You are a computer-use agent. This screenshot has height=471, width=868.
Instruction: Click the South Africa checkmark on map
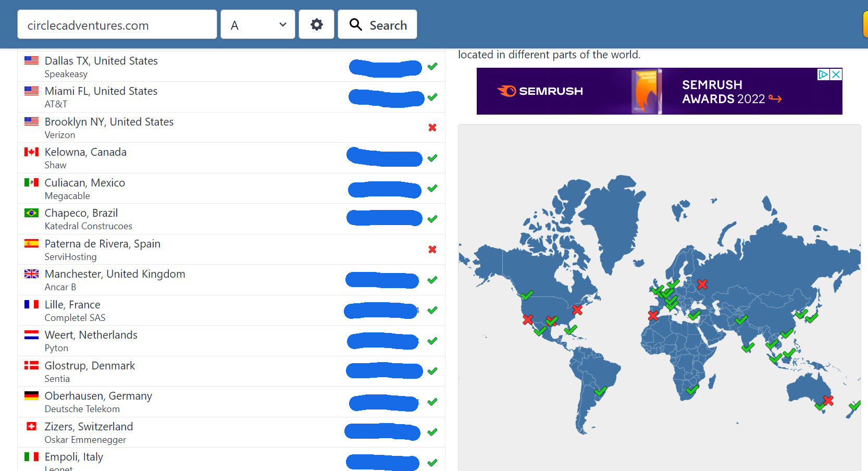coord(692,389)
